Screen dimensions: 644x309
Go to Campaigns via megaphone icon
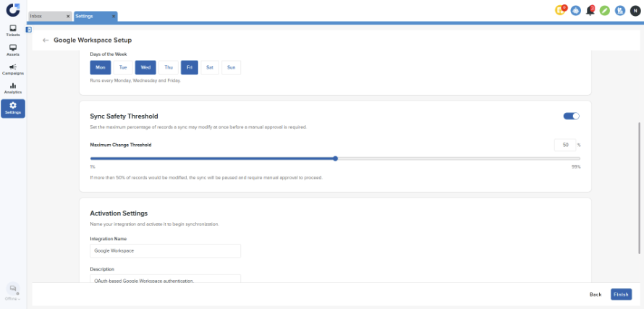[x=13, y=69]
